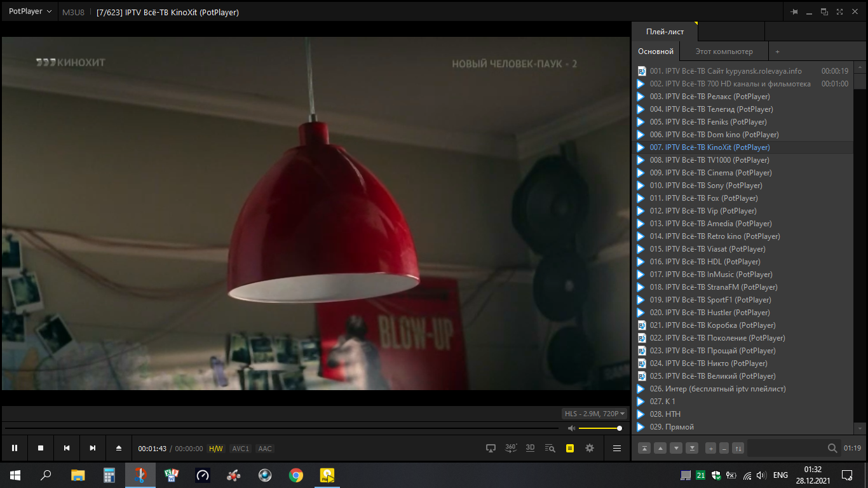Switch to the Плей-лист tab
Viewport: 868px width, 488px height.
[x=665, y=31]
